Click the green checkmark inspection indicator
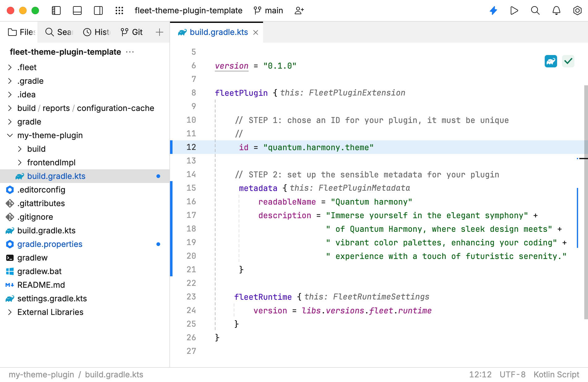The width and height of the screenshot is (588, 382). click(x=568, y=61)
